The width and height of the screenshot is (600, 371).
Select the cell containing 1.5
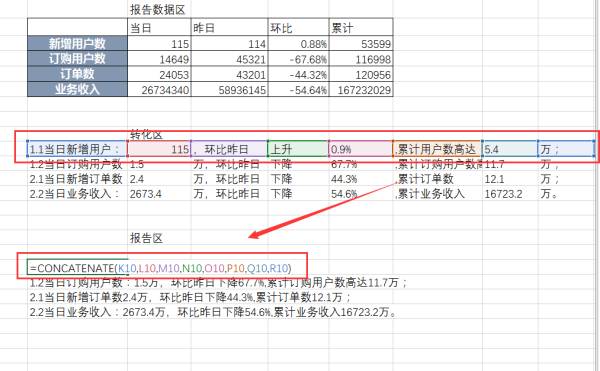[159, 164]
